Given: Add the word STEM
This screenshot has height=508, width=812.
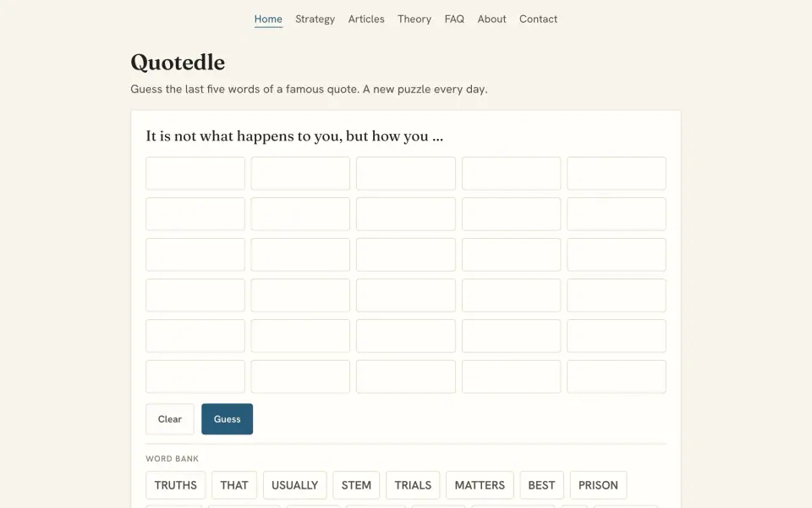Looking at the screenshot, I should [356, 485].
